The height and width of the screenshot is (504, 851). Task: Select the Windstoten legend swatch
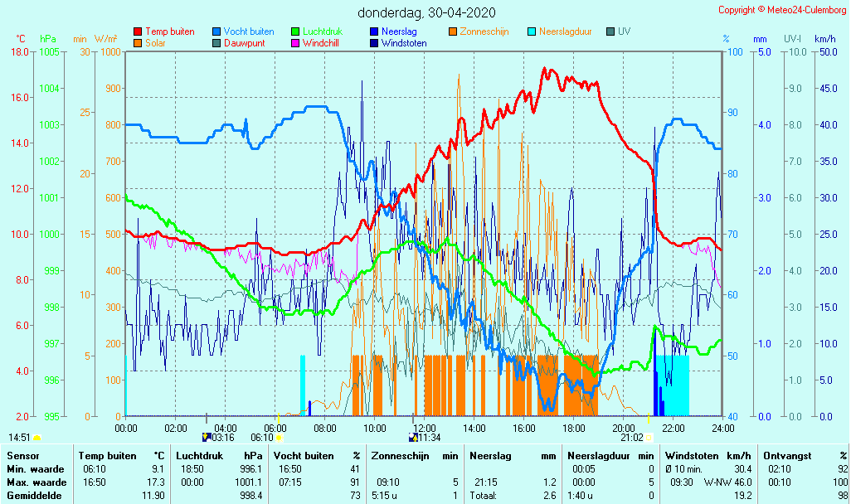point(374,43)
